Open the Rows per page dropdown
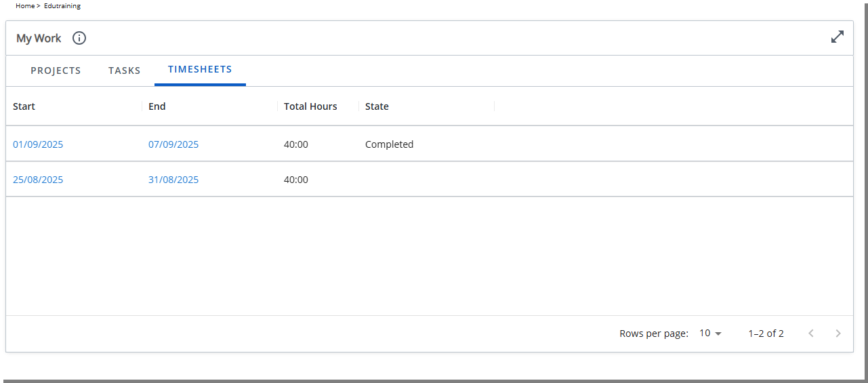The height and width of the screenshot is (383, 868). point(710,334)
